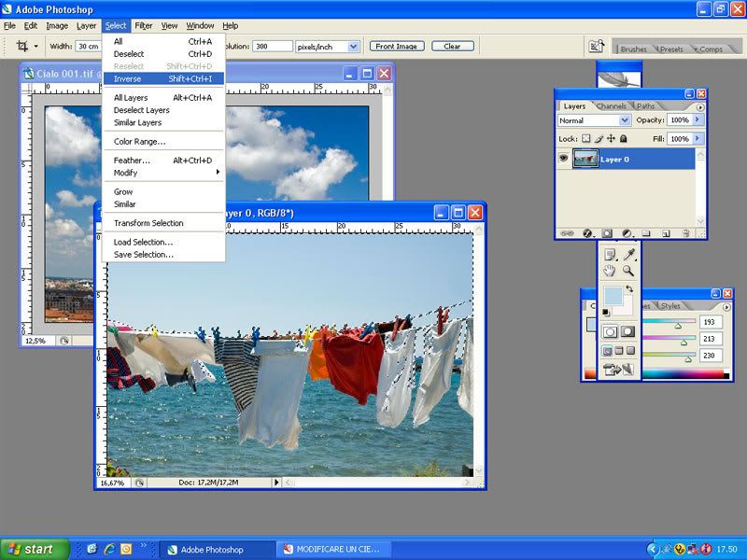The height and width of the screenshot is (560, 747).
Task: Click Edit in ImageReady button
Action: pos(618,369)
